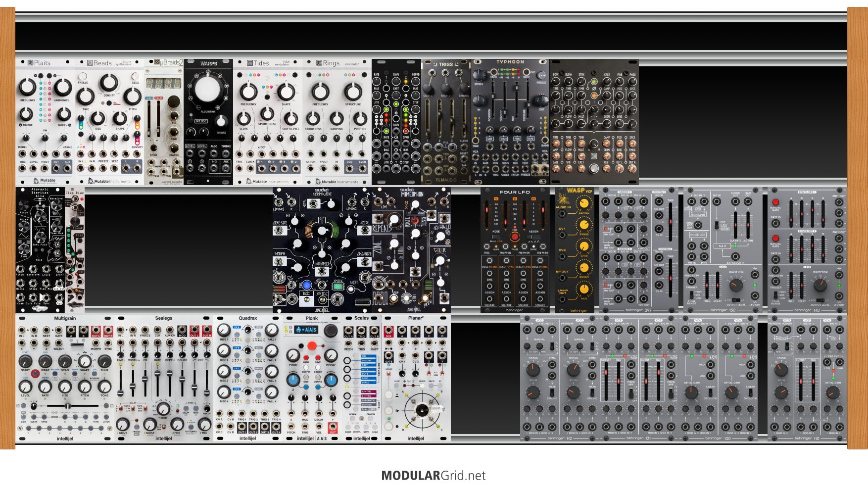Click the Multigrain BLUR knob

(x=104, y=361)
